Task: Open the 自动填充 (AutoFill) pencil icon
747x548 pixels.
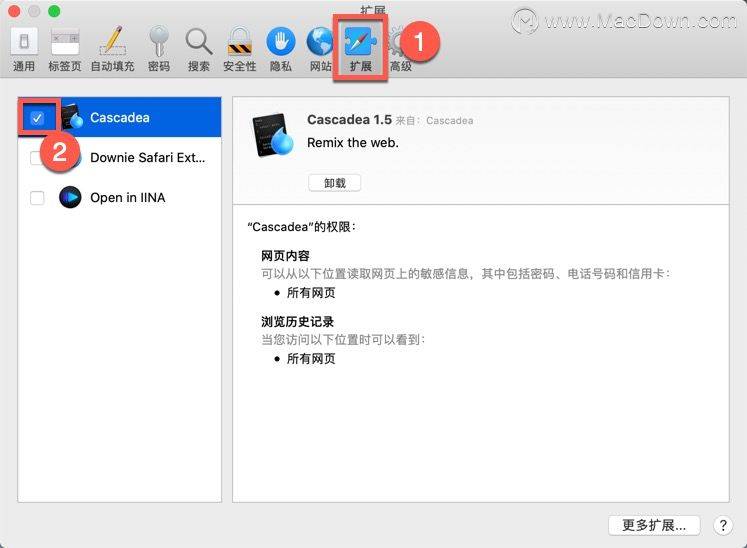Action: [x=113, y=48]
